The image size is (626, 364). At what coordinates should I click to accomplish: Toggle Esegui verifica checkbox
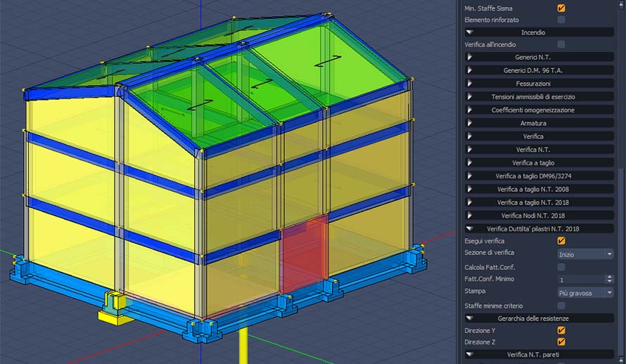click(561, 241)
